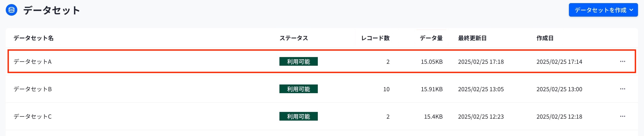Screen dimensions: 644x136
Task: Open the データセットA row name
Action: pos(33,61)
